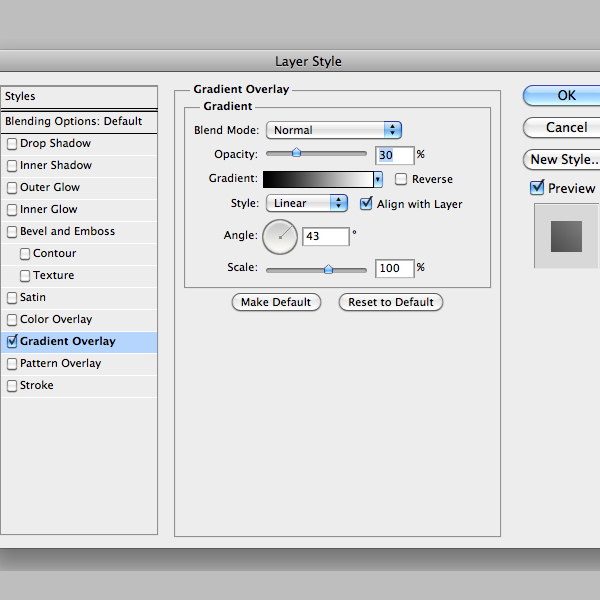This screenshot has width=600, height=600.
Task: Toggle the Reverse gradient checkbox
Action: tap(401, 179)
